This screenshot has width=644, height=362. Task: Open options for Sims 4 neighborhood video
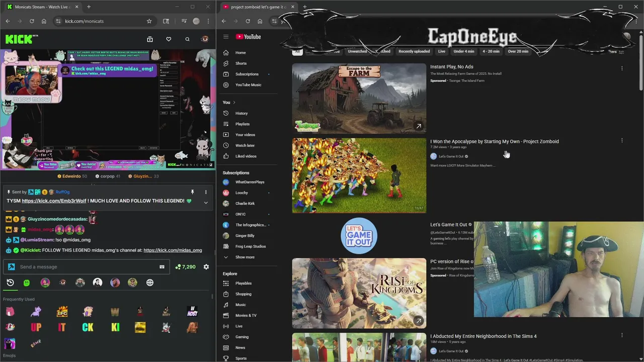[622, 335]
